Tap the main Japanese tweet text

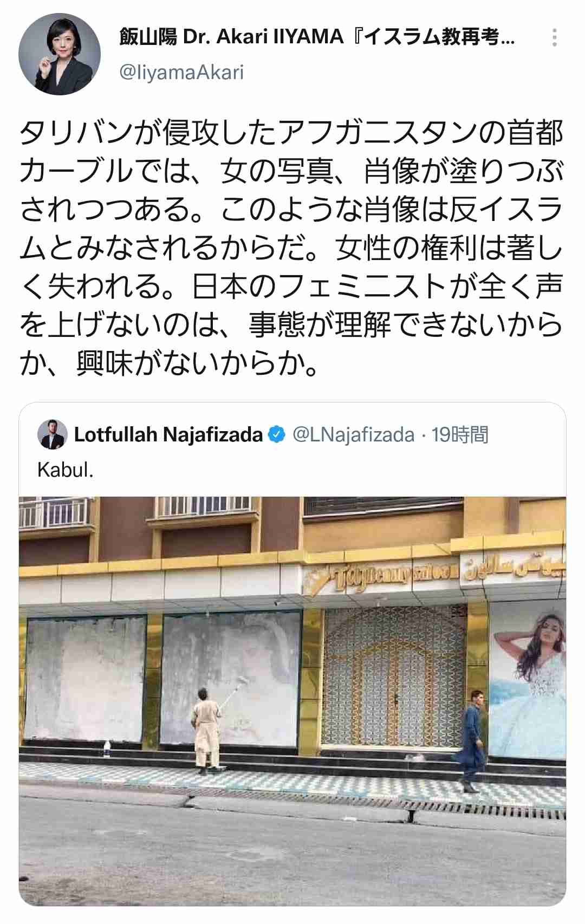[291, 248]
